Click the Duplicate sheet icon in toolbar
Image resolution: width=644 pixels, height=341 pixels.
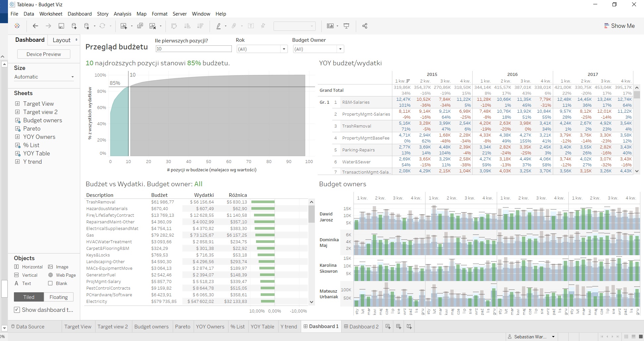coord(140,26)
